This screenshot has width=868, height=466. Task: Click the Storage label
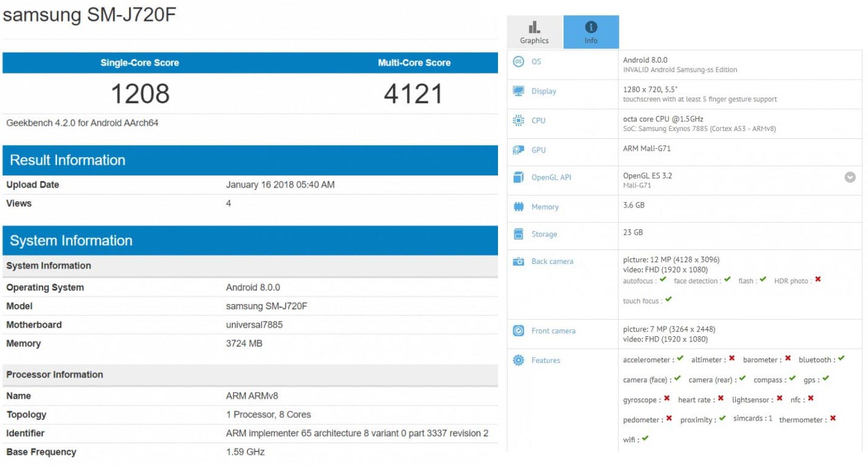[x=544, y=234]
